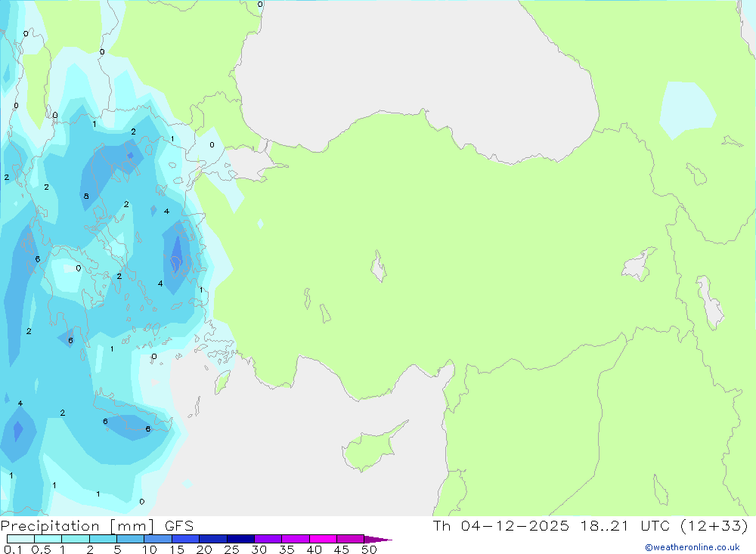Click the GFS model label
The width and height of the screenshot is (756, 554).
(x=179, y=526)
